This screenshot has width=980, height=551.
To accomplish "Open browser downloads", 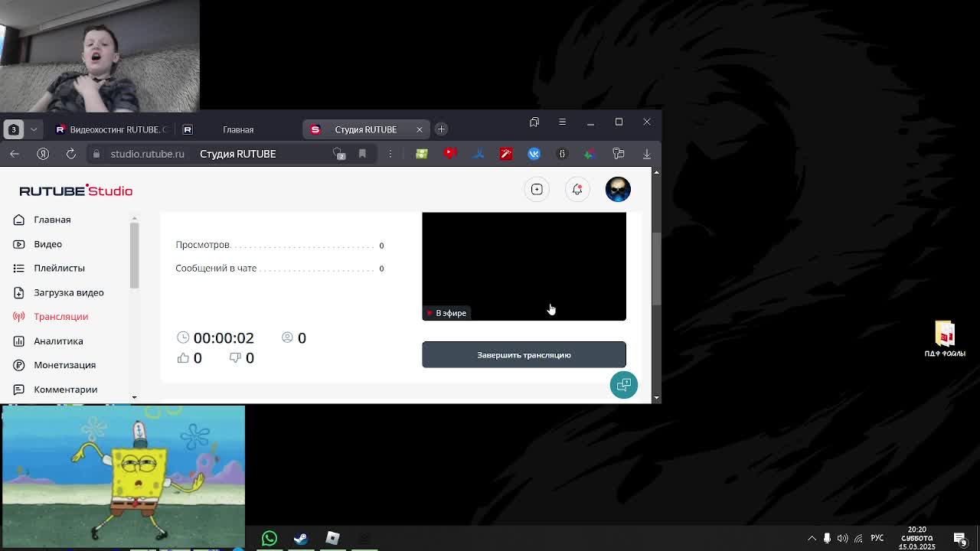I will point(647,154).
